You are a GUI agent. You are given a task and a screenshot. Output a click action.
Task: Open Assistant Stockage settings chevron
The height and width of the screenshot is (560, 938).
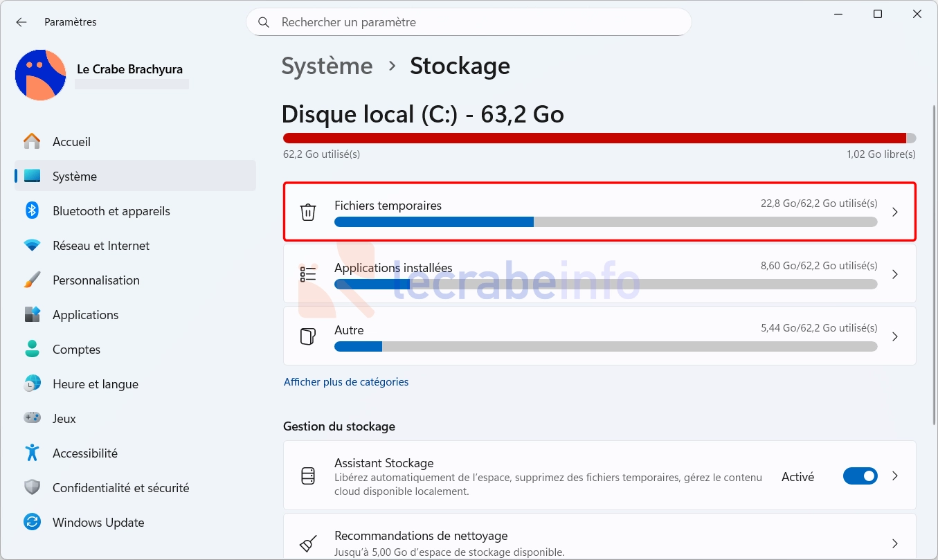click(895, 476)
